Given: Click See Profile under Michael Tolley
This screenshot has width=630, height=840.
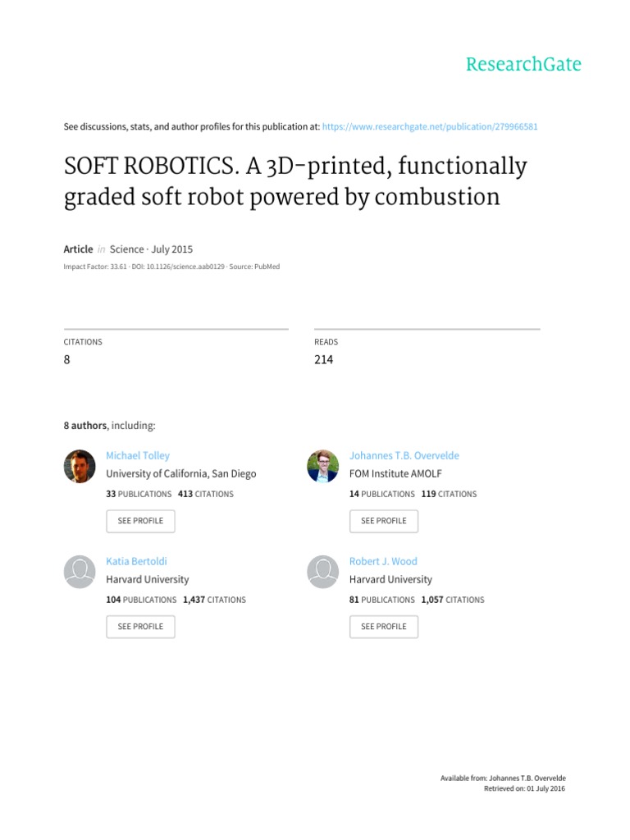Looking at the screenshot, I should [140, 521].
